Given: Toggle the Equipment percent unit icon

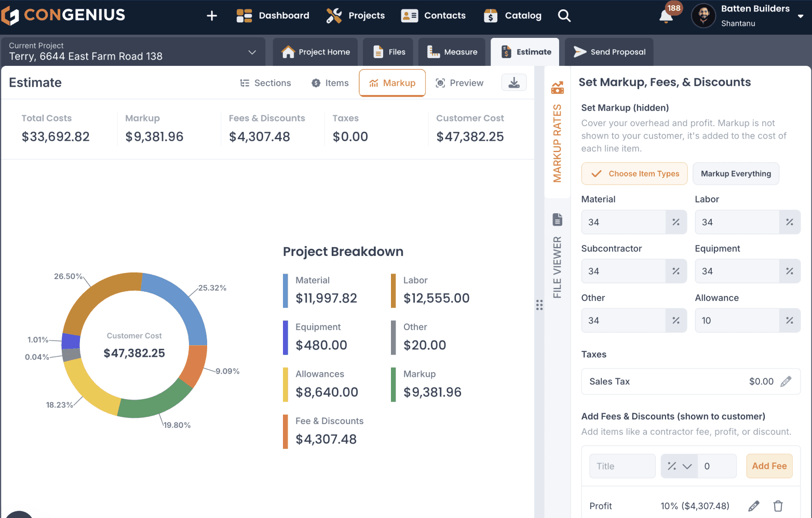Looking at the screenshot, I should pyautogui.click(x=790, y=271).
